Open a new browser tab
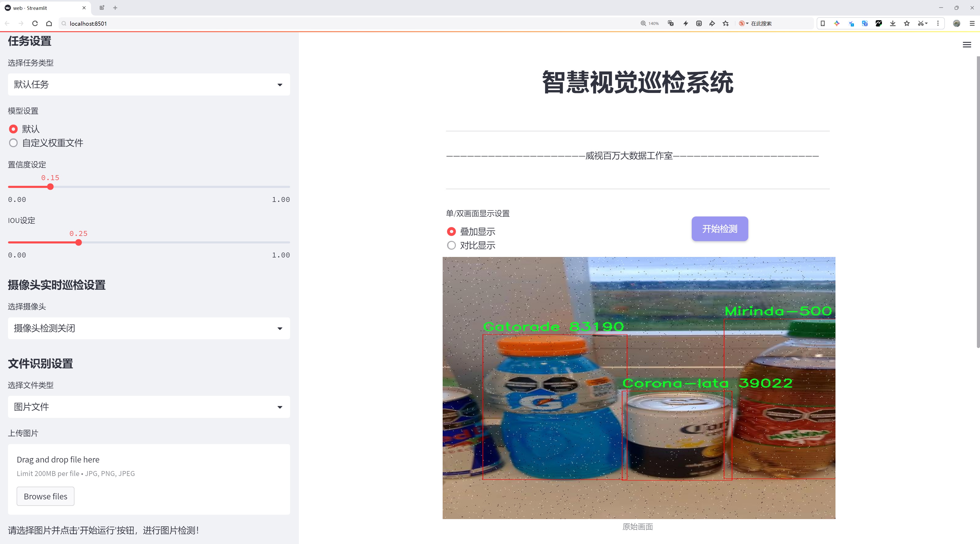This screenshot has height=544, width=980. [x=115, y=8]
